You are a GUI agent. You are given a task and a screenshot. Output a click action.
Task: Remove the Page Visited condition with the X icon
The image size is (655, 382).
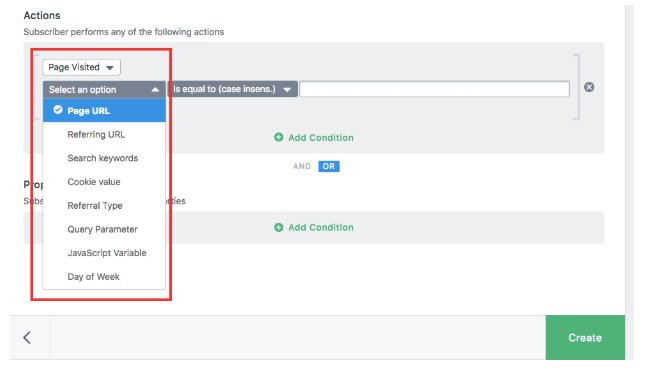[589, 87]
